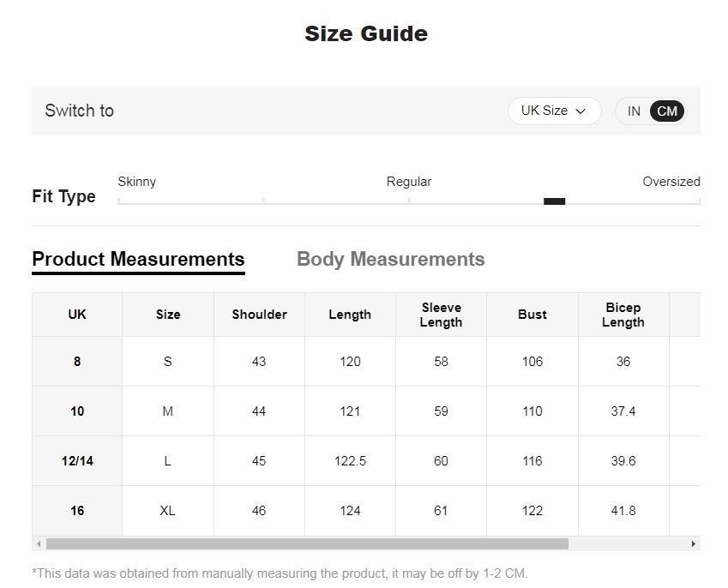
Task: Click the Oversized fit type label
Action: pos(671,182)
